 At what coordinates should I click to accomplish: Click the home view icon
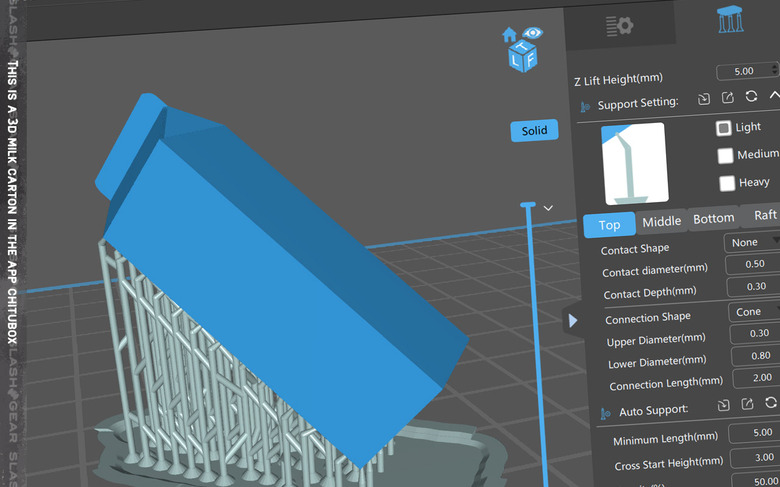pyautogui.click(x=510, y=35)
